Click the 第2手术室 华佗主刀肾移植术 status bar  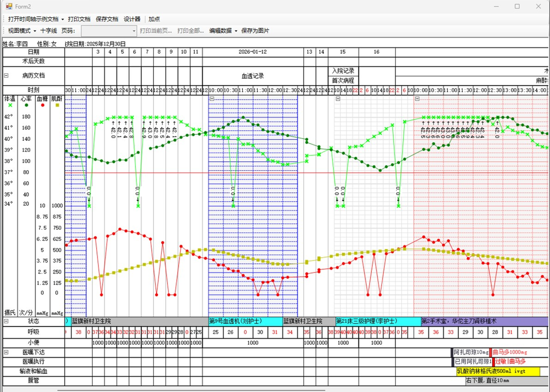click(x=484, y=321)
